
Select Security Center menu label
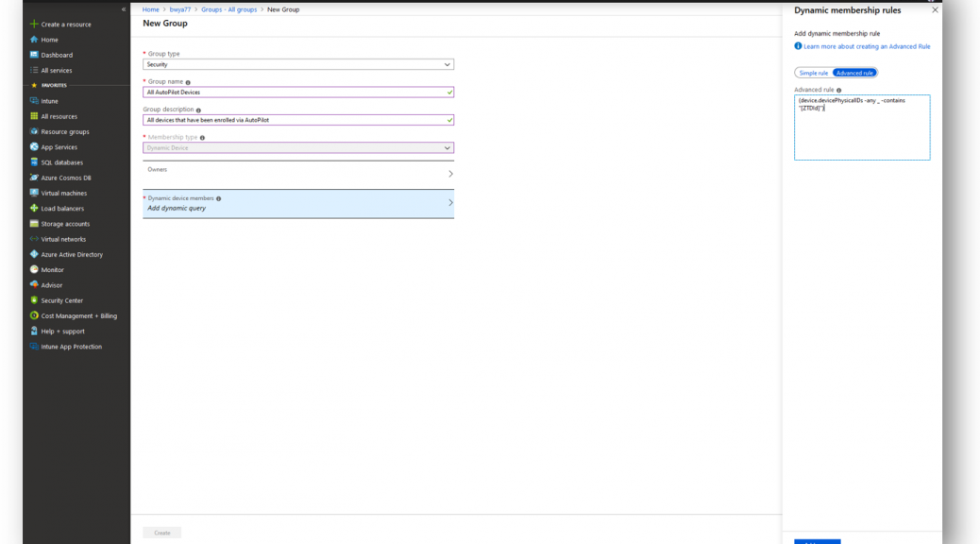point(62,300)
